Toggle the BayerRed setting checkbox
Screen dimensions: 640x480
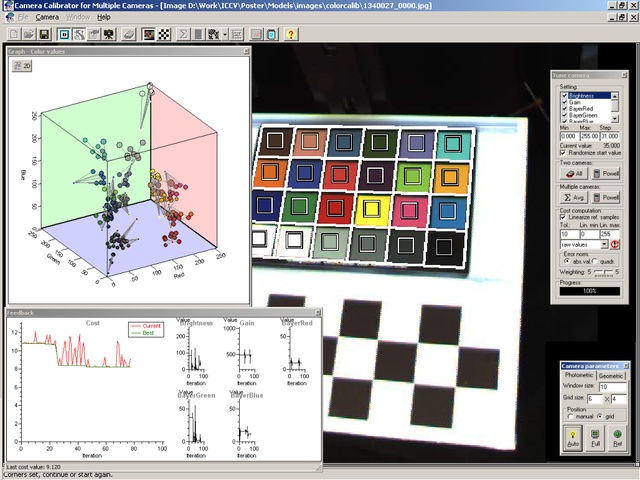coord(565,109)
